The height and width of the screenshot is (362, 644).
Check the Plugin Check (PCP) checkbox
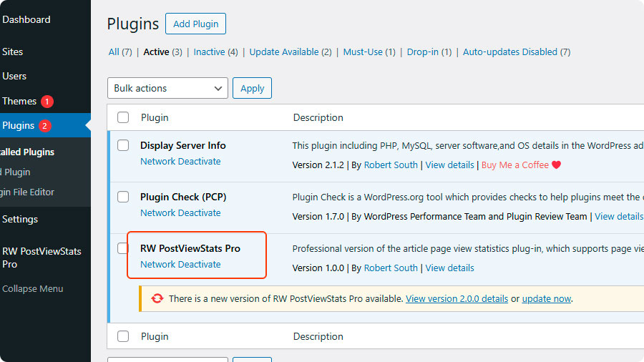(x=123, y=197)
